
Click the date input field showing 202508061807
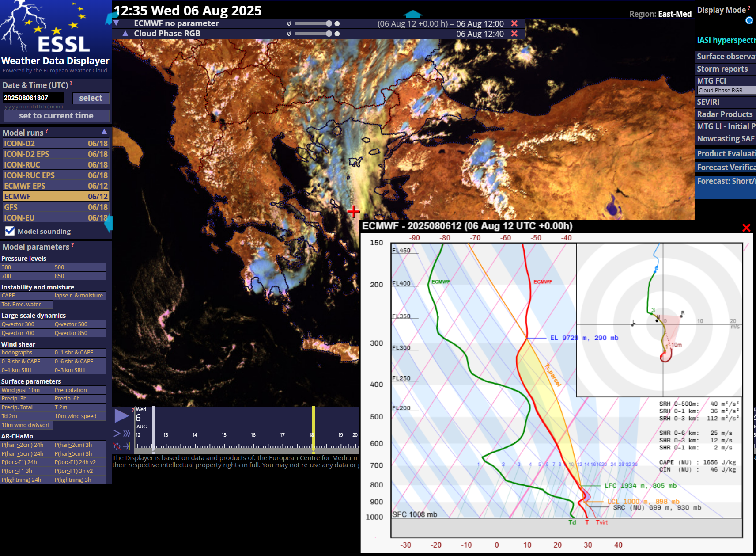click(x=33, y=98)
